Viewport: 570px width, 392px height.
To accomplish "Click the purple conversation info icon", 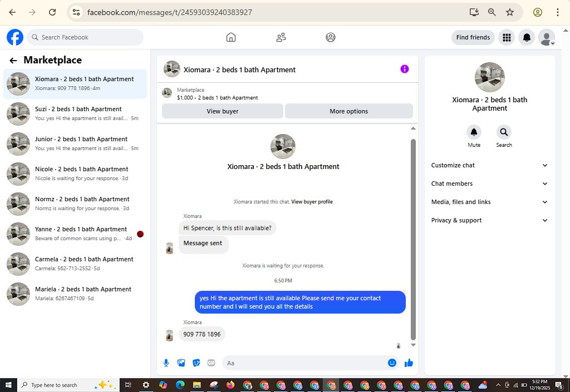I will [x=405, y=69].
